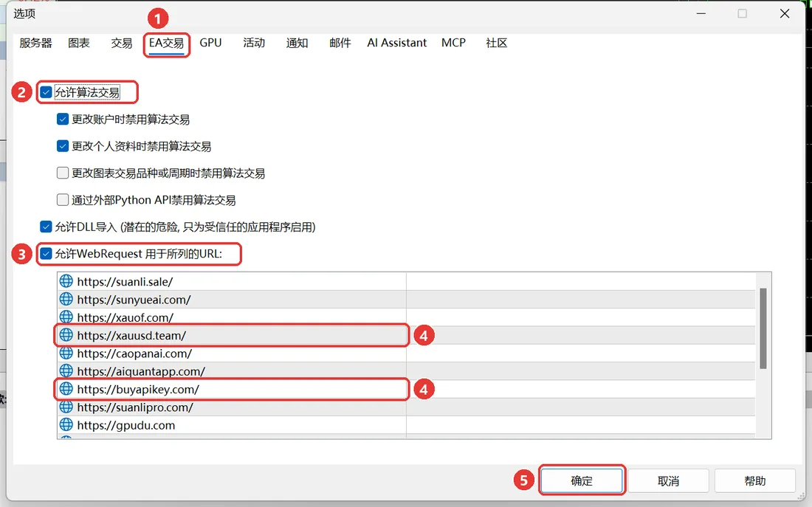This screenshot has height=507, width=812.
Task: Click globe icon beside https://buyapikey.com/
Action: pyautogui.click(x=66, y=389)
